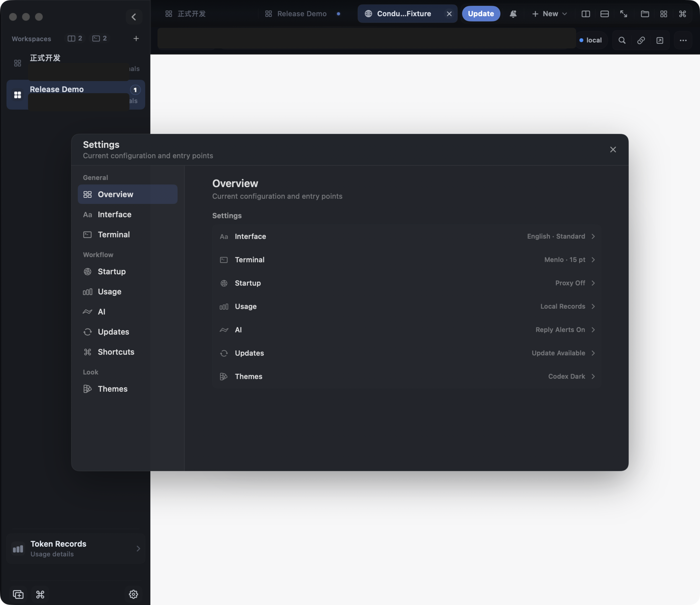Click the terminals count icon showing 2

(x=100, y=39)
